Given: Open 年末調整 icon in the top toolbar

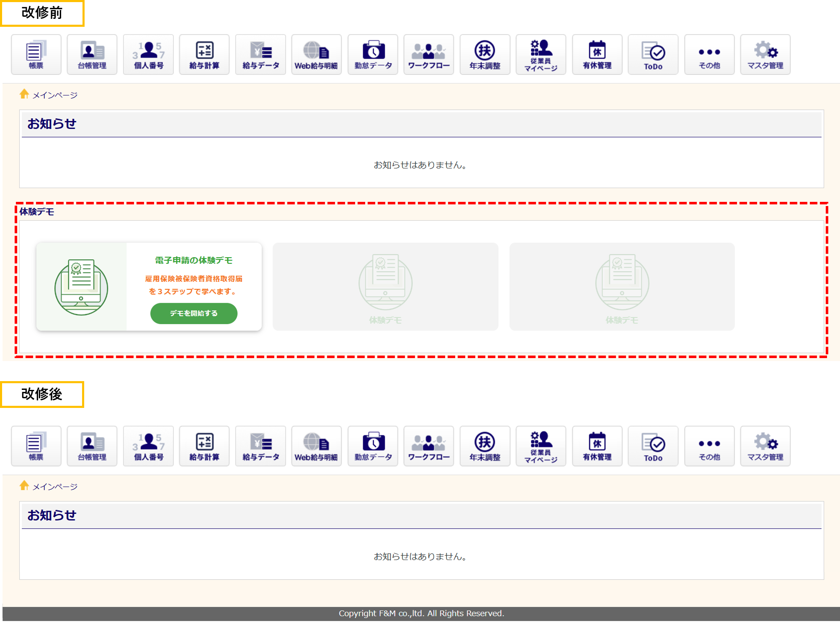Looking at the screenshot, I should (x=485, y=54).
